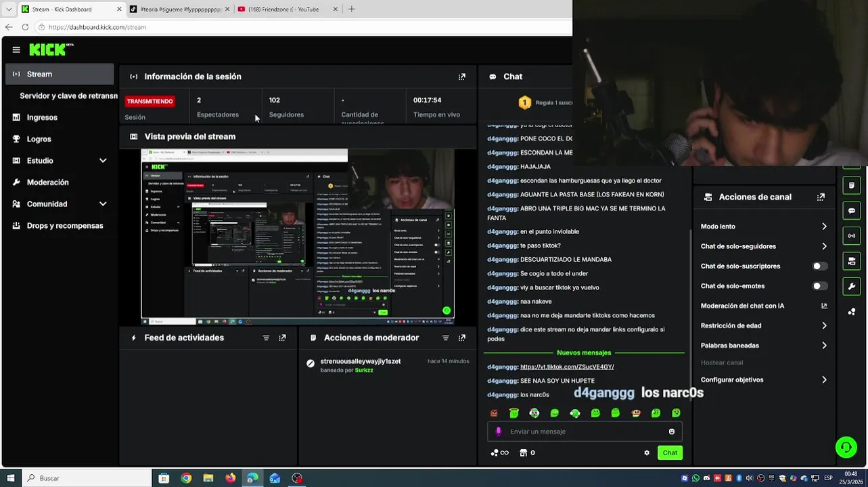Click the browser address bar URL
This screenshot has width=868, height=487.
pos(97,27)
